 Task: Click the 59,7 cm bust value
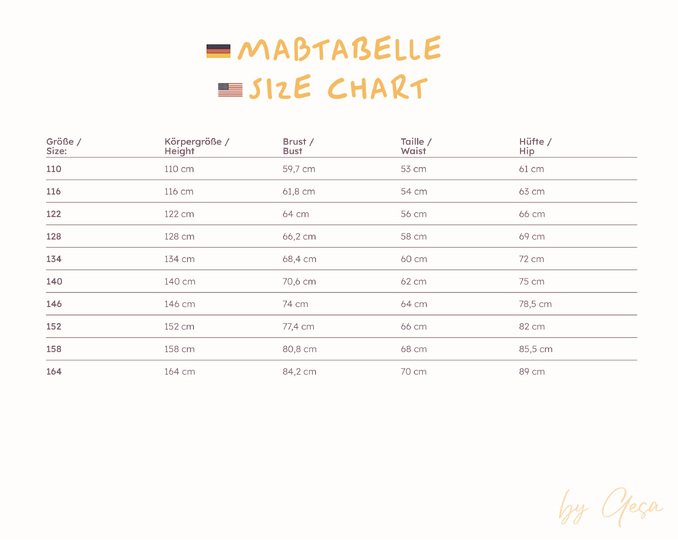tap(299, 169)
